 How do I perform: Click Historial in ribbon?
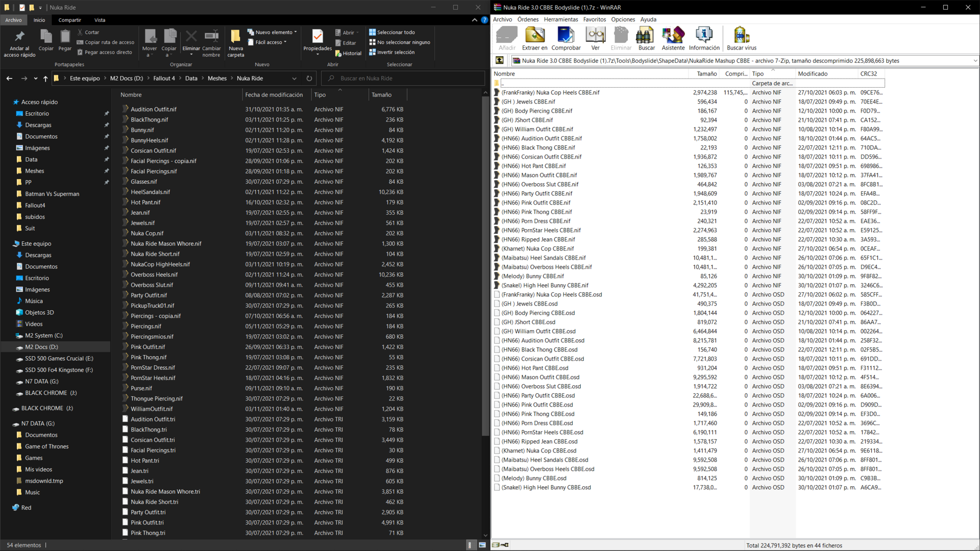pos(348,53)
